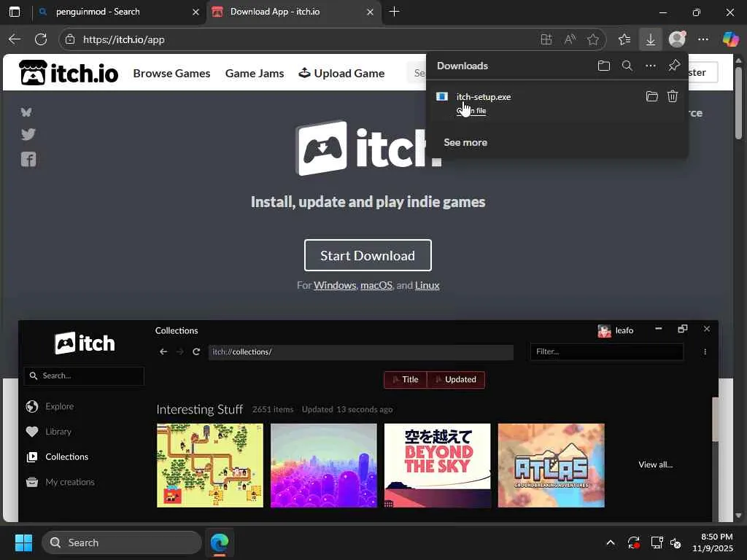
Task: Go back using browser back arrow
Action: pyautogui.click(x=15, y=39)
